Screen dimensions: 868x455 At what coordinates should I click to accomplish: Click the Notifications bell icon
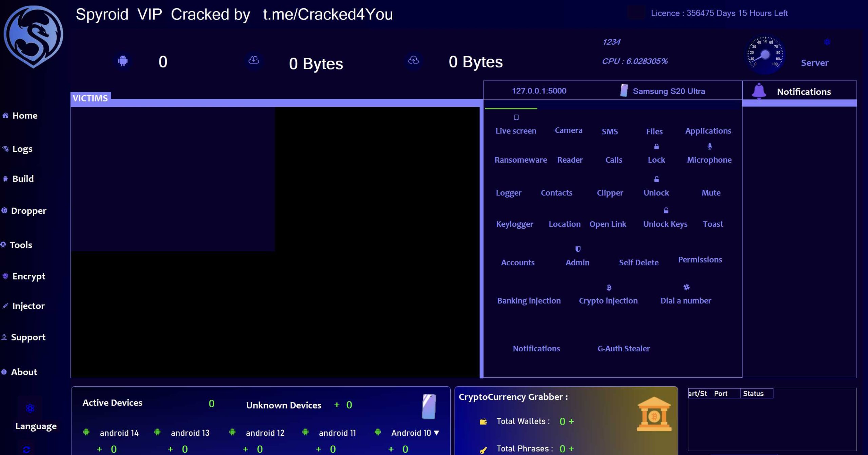click(759, 91)
